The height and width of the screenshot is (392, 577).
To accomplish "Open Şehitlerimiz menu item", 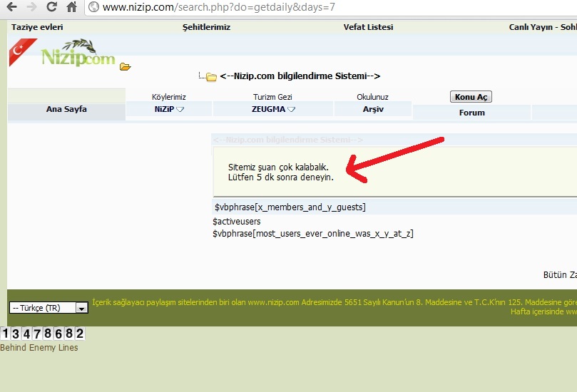I will point(206,27).
